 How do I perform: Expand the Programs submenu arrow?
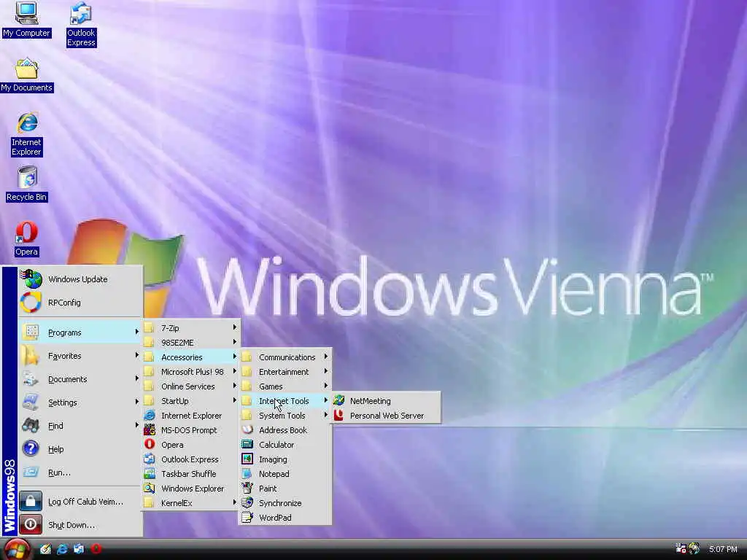(136, 332)
